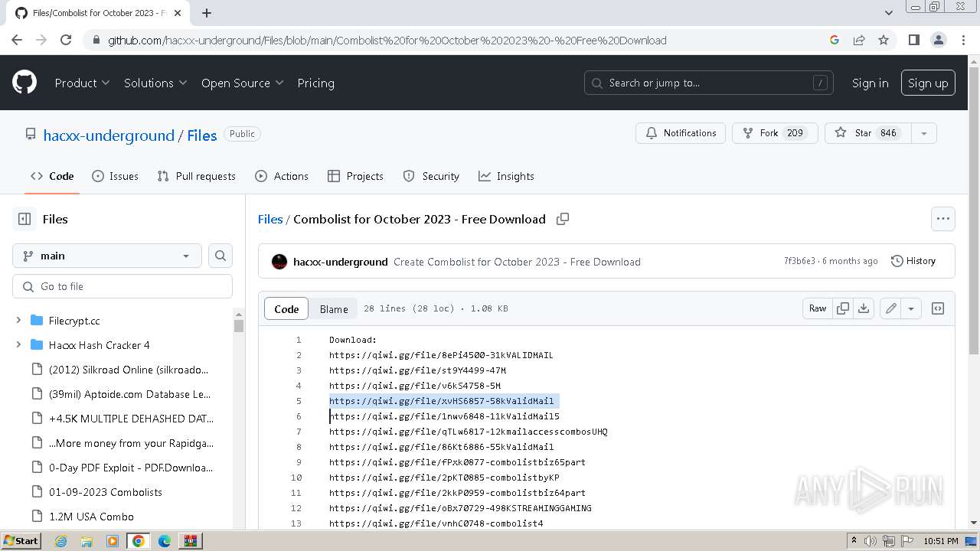
Task: Switch to the Blame view
Action: [334, 308]
